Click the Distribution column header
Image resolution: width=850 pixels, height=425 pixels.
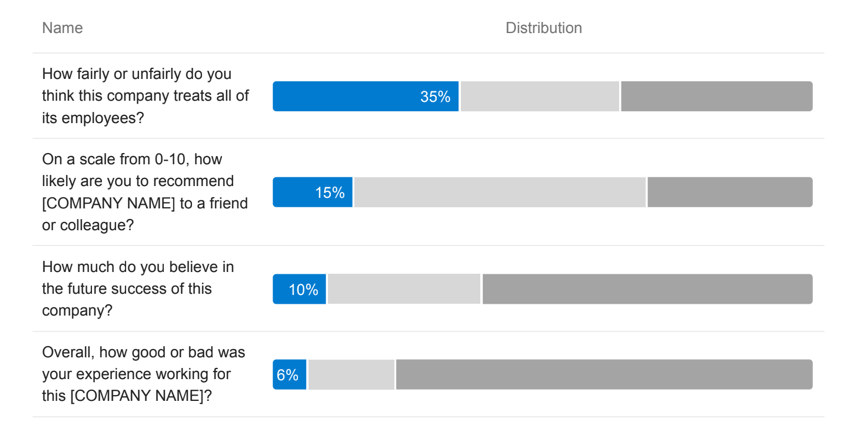(543, 28)
